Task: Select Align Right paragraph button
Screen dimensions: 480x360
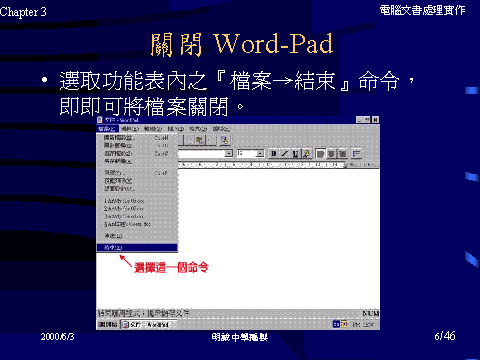Action: coord(342,154)
